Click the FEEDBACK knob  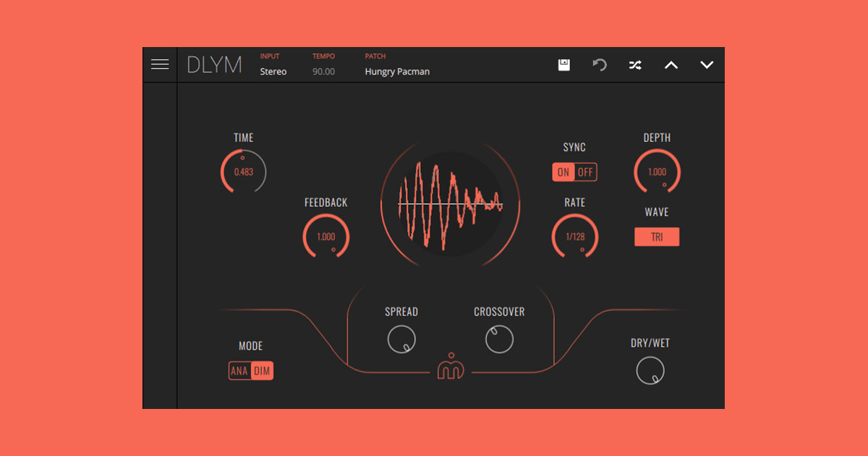tap(326, 237)
